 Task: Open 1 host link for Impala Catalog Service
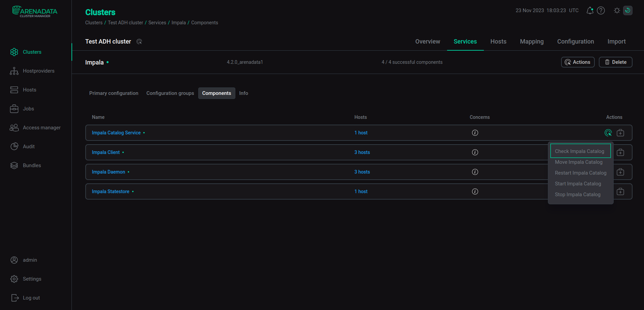(x=361, y=133)
